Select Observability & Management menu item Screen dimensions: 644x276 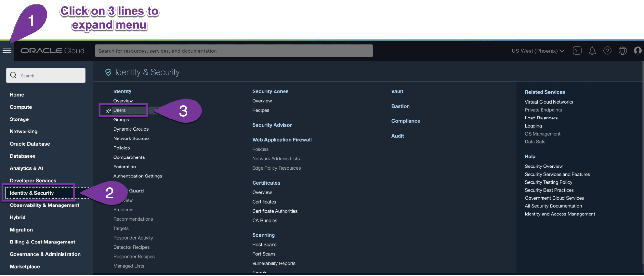44,205
